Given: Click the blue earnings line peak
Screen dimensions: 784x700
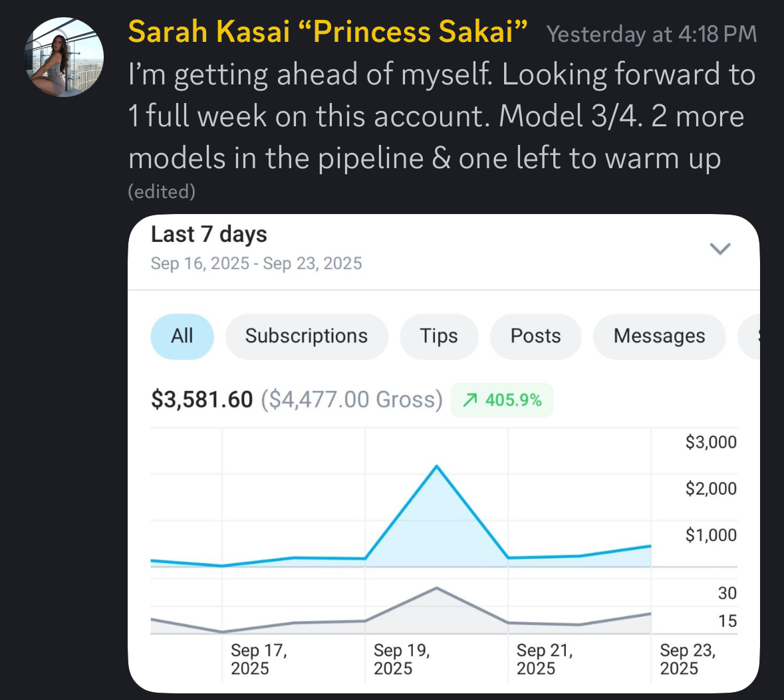Looking at the screenshot, I should [436, 466].
